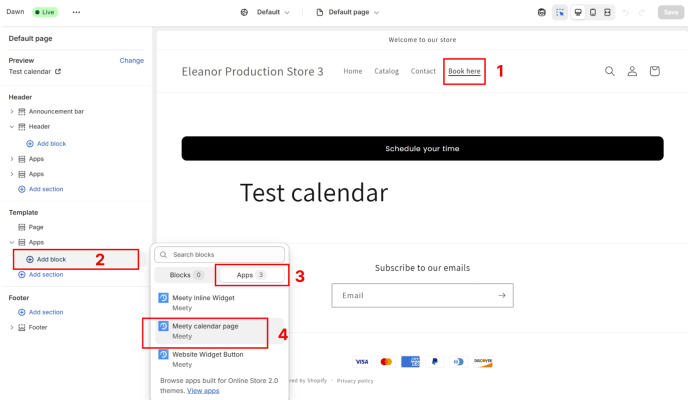Click the Catalog nav link
The width and height of the screenshot is (688, 400).
pos(387,71)
